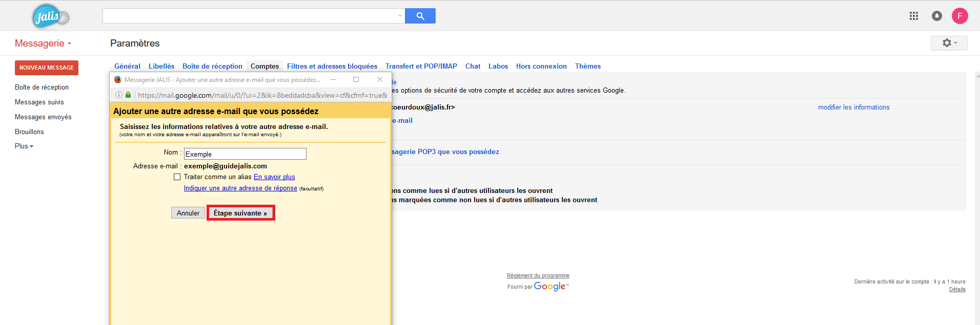
Task: Expand the Plus list in sidebar
Action: pos(24,146)
